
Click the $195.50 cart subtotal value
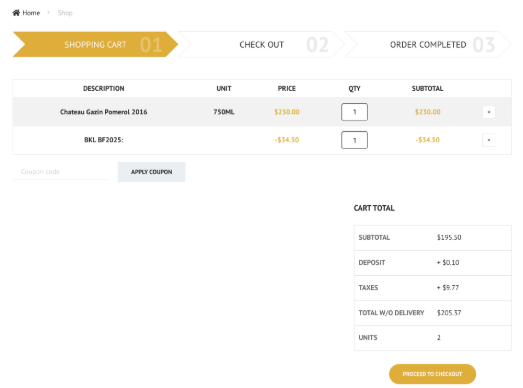449,238
